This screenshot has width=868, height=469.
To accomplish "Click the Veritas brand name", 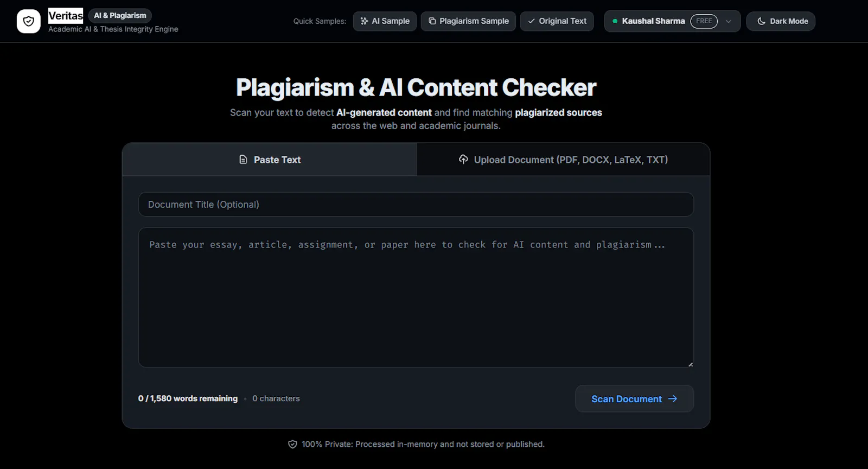I will (x=66, y=16).
